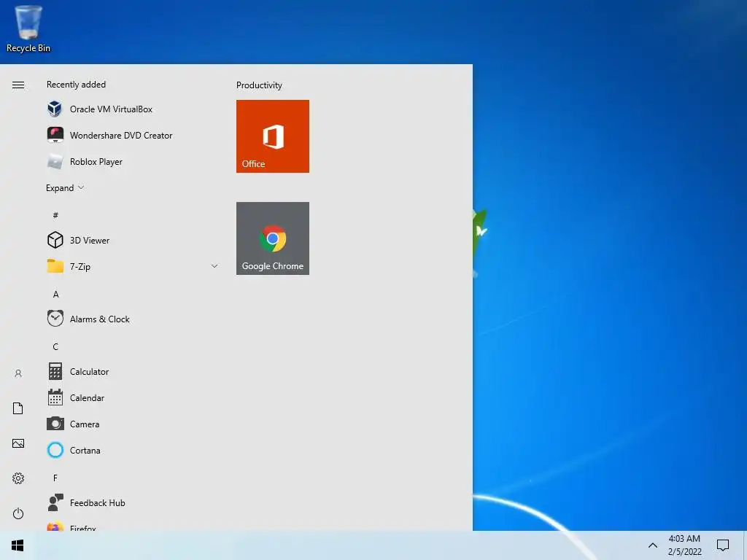747x560 pixels.
Task: Expand the Recently added list
Action: coord(65,187)
